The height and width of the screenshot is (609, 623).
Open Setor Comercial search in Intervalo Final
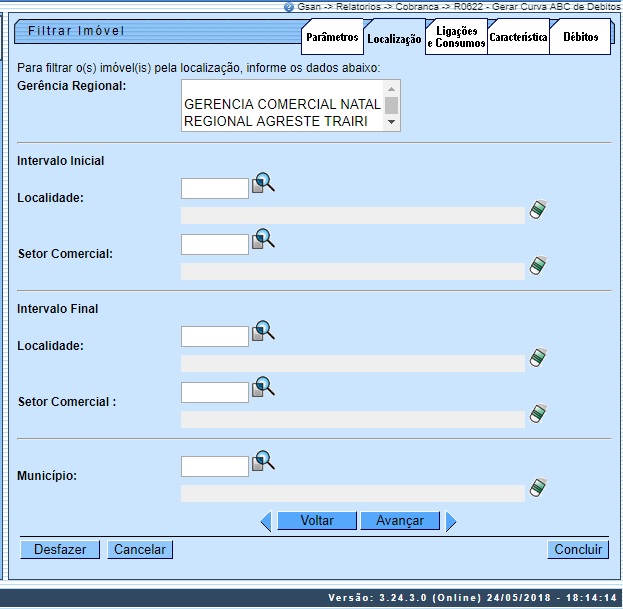[x=263, y=387]
